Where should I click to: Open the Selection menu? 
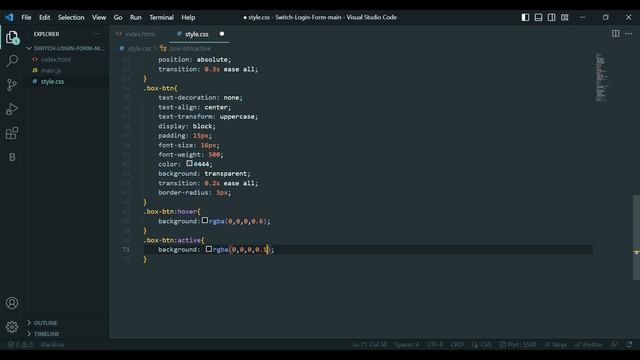[x=71, y=17]
